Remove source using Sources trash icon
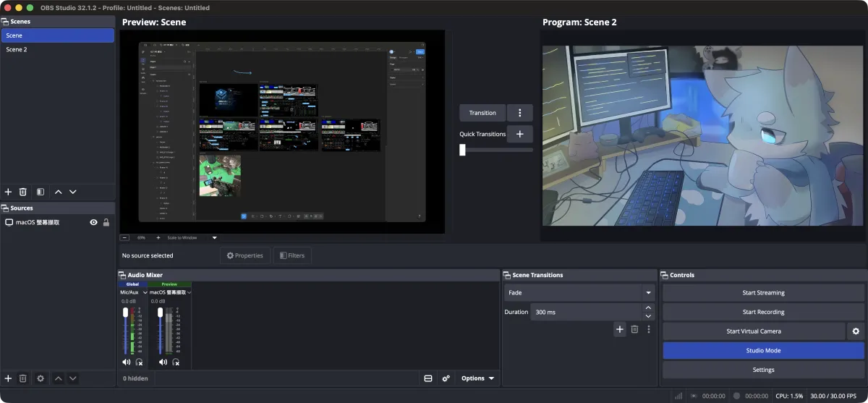The height and width of the screenshot is (403, 868). (23, 378)
